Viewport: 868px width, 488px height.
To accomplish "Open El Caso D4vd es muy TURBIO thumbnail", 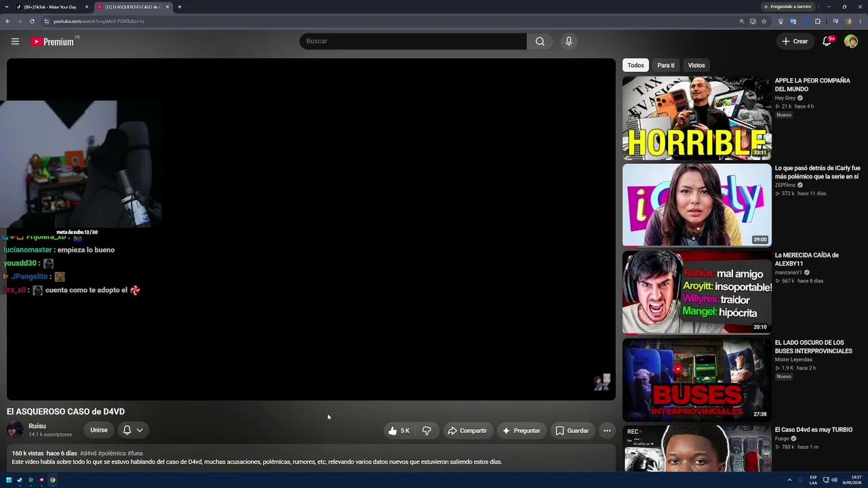I will 697,448.
